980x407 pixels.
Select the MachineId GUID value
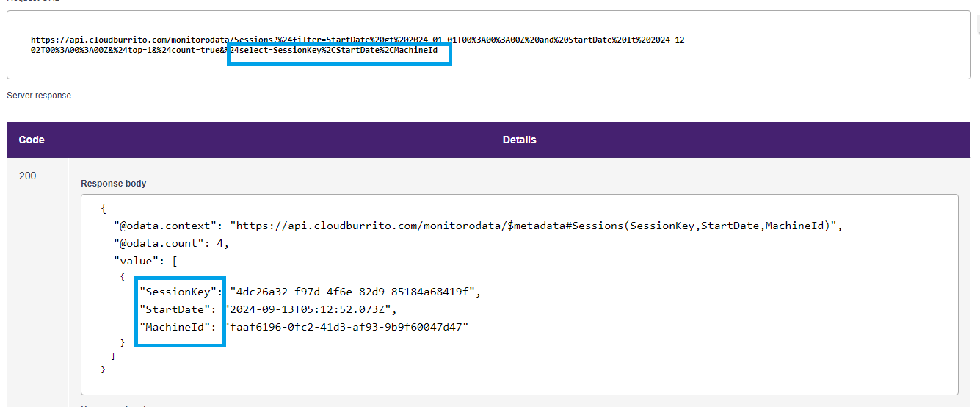[x=347, y=326]
